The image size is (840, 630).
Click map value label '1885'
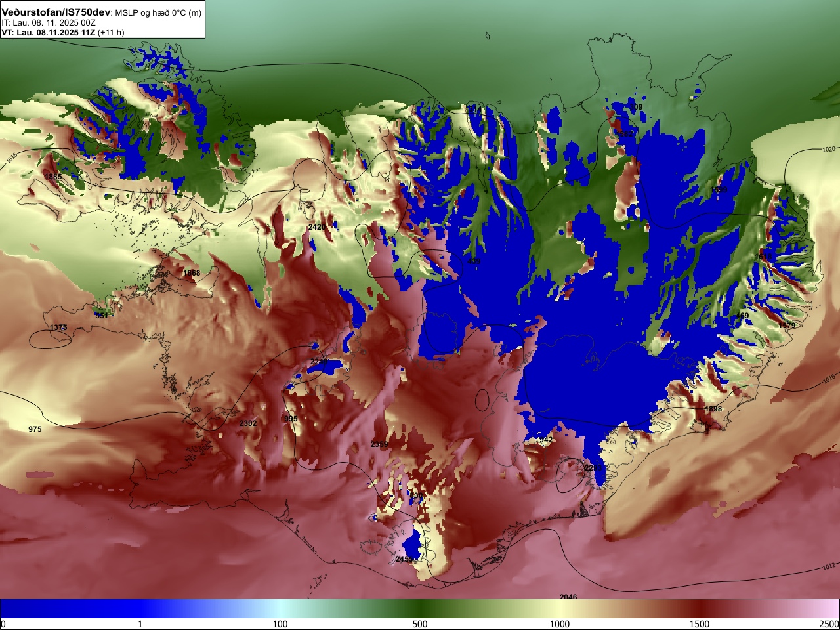click(53, 177)
